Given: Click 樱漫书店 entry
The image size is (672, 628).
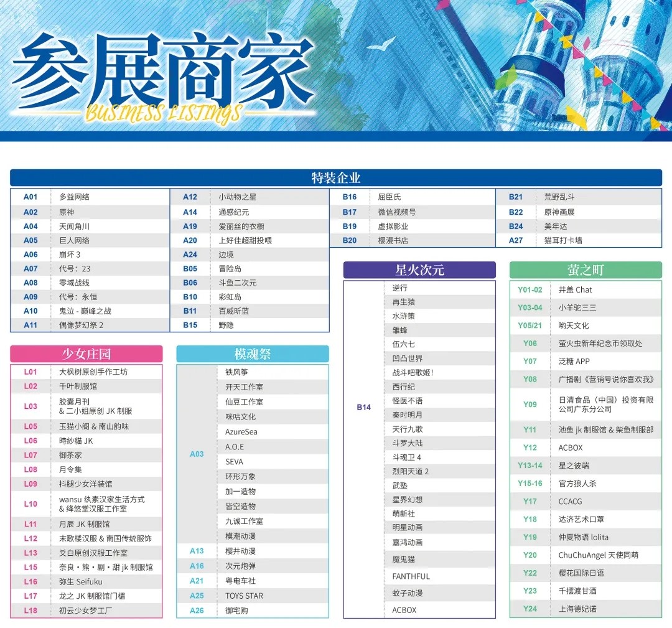Looking at the screenshot, I should [393, 240].
